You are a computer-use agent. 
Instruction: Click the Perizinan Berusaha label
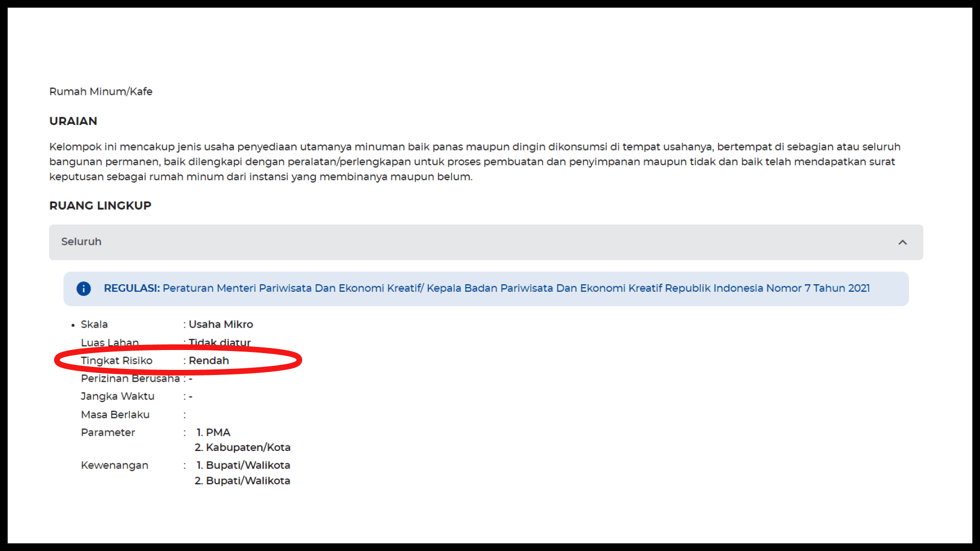pyautogui.click(x=130, y=379)
